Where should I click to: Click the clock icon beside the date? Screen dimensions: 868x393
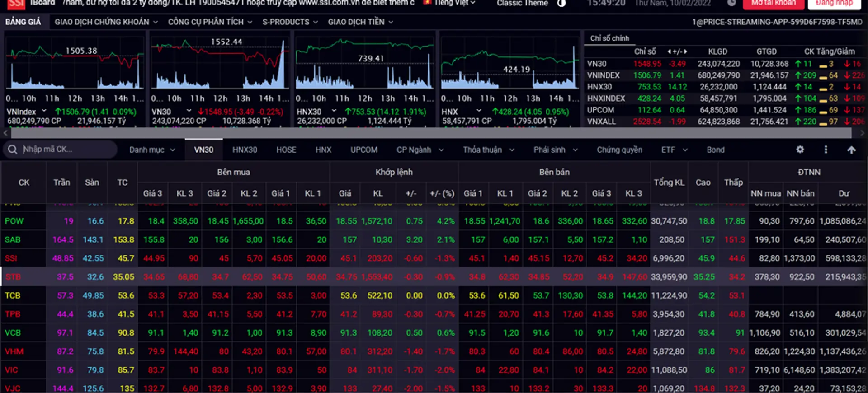731,3
